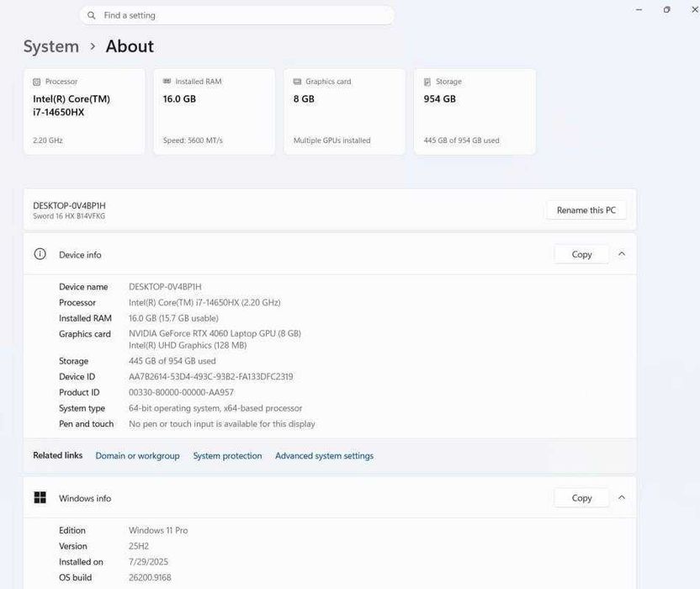Screen dimensions: 700x589
Task: Click version value '25H2'
Action: tap(139, 546)
